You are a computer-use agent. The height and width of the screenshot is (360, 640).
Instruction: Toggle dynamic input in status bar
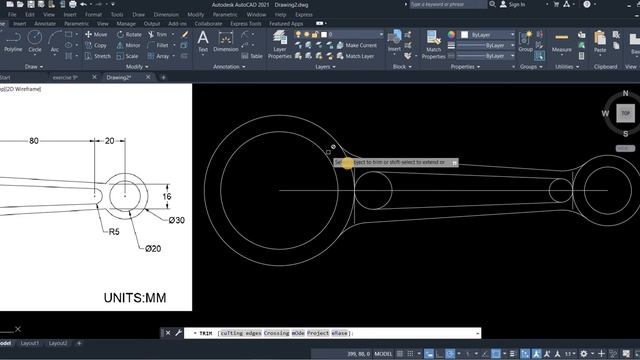pyautogui.click(x=429, y=353)
